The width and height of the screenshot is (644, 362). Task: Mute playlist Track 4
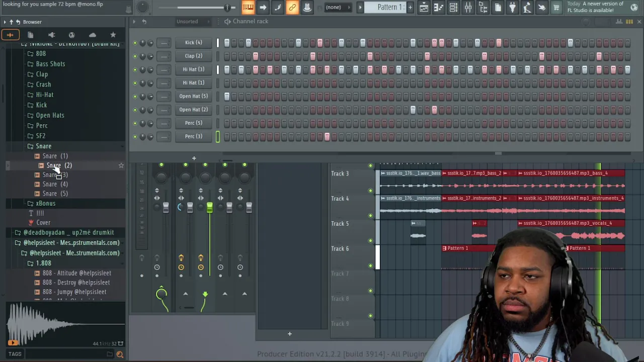pos(371,216)
